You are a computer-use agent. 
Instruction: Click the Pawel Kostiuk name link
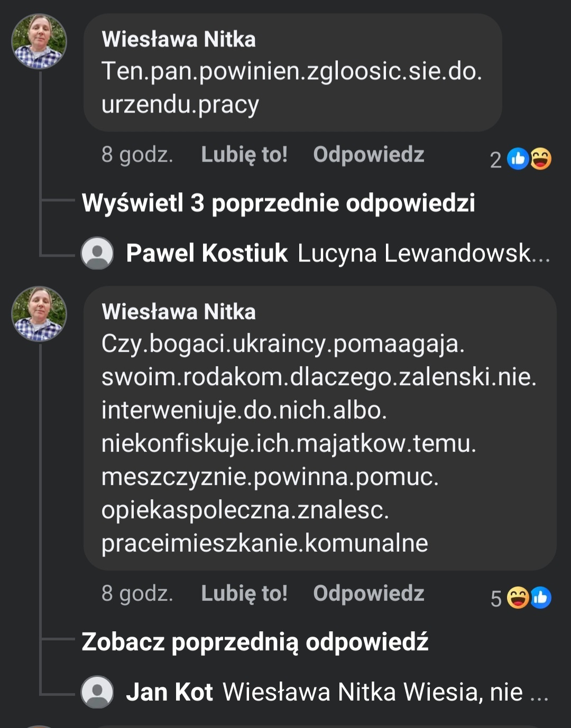(x=207, y=254)
